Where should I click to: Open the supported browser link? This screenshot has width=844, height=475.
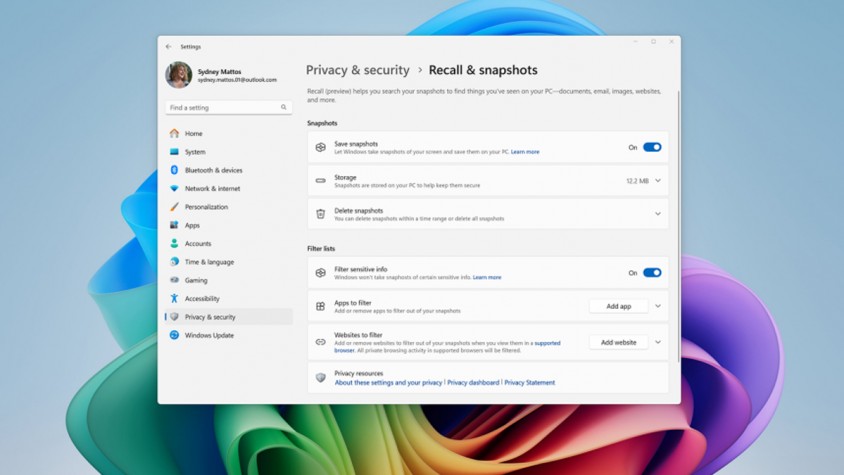coord(547,343)
